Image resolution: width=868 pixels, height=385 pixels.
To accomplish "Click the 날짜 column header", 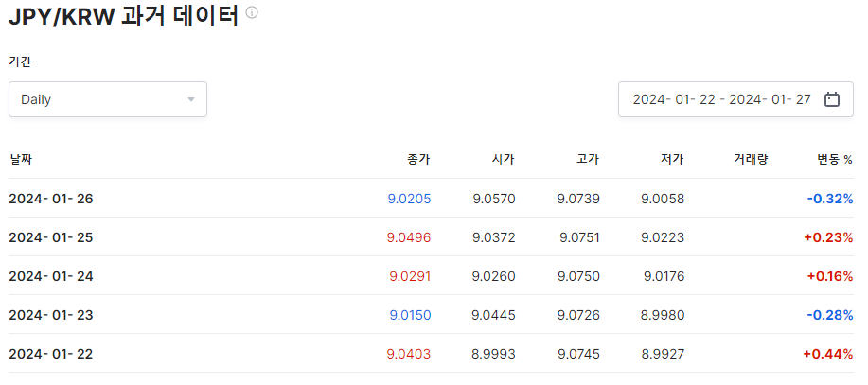I will [x=21, y=160].
